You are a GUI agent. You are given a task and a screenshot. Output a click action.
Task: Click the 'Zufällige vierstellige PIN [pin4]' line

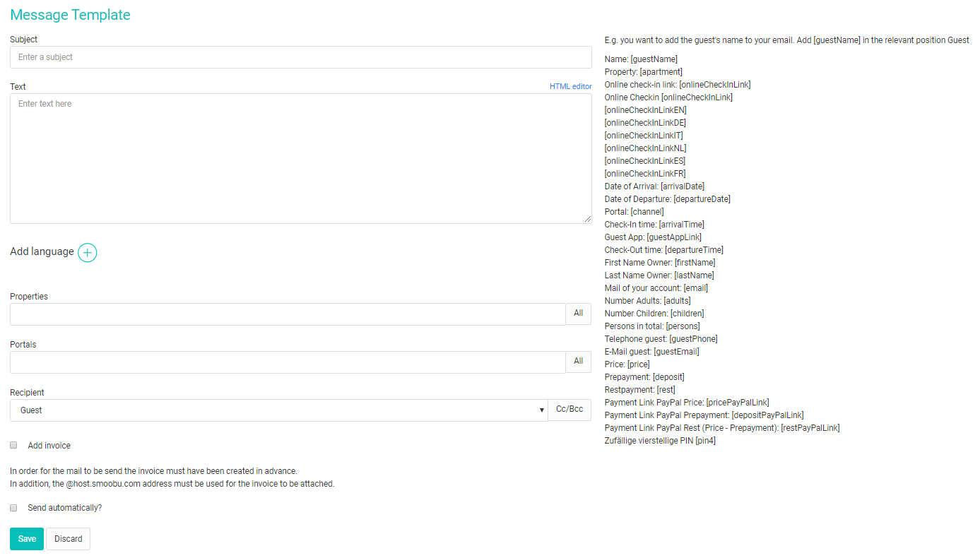[x=661, y=441]
